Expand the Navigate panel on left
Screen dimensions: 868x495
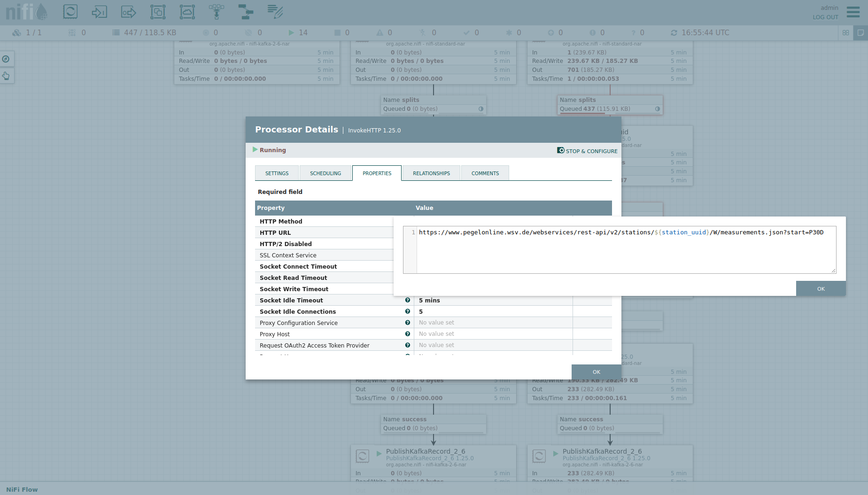[x=6, y=59]
